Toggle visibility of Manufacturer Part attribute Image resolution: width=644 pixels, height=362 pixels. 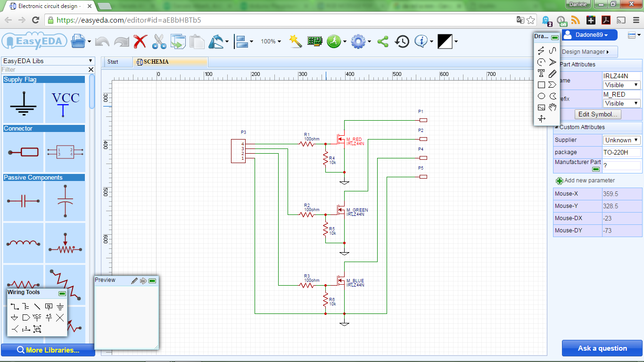point(596,169)
